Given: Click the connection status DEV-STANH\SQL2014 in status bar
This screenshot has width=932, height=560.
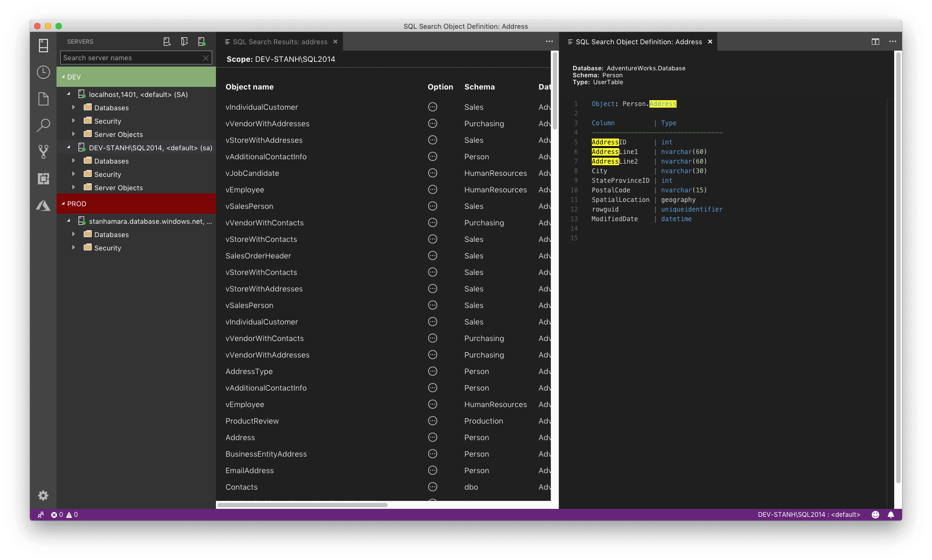Looking at the screenshot, I should pos(808,515).
